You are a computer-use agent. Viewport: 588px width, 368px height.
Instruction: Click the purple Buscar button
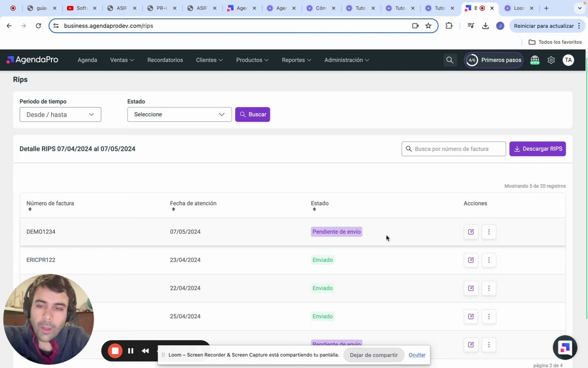[253, 115]
